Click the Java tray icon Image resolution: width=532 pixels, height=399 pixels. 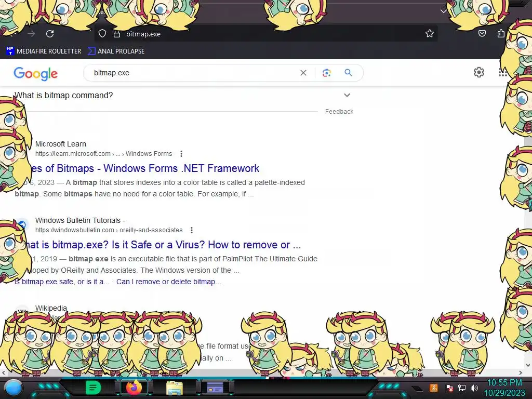click(433, 388)
